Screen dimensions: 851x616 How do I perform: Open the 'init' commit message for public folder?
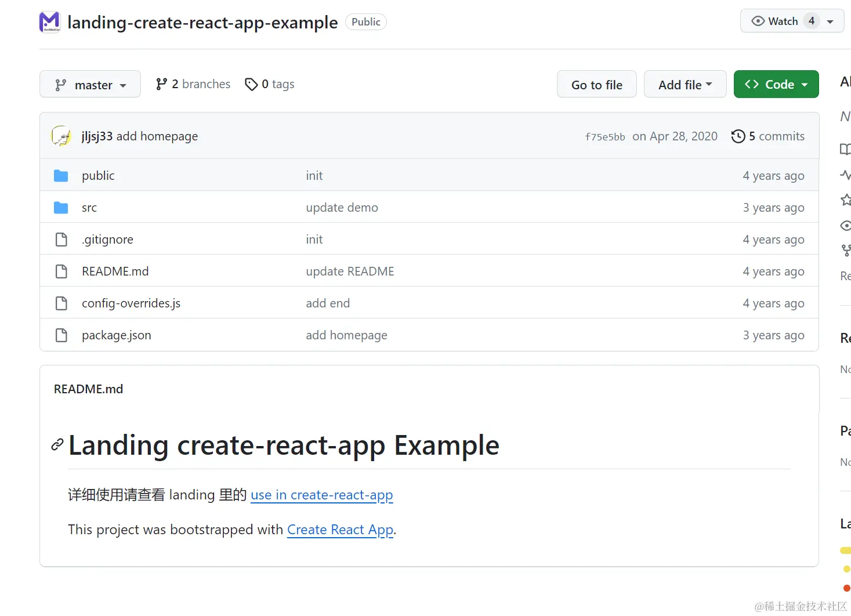point(314,176)
